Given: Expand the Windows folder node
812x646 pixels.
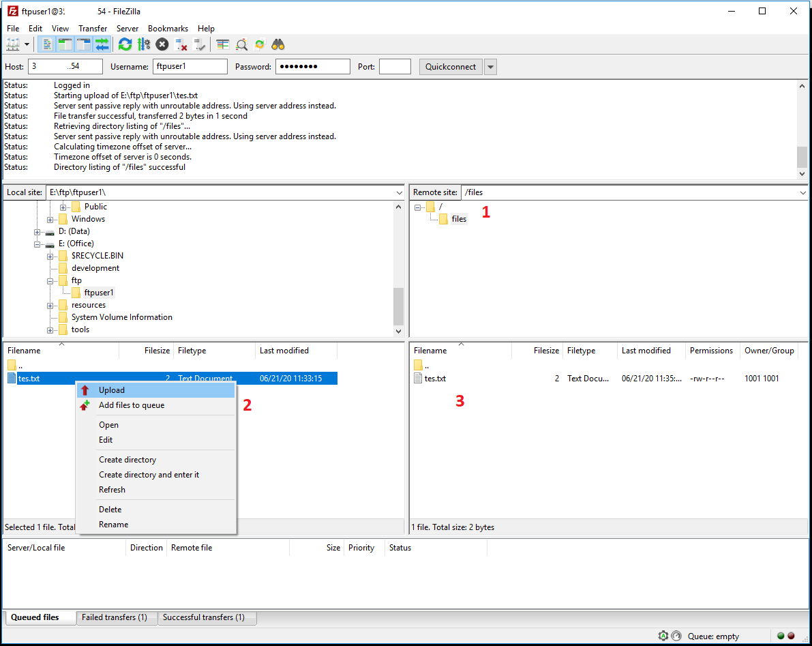Looking at the screenshot, I should [50, 220].
